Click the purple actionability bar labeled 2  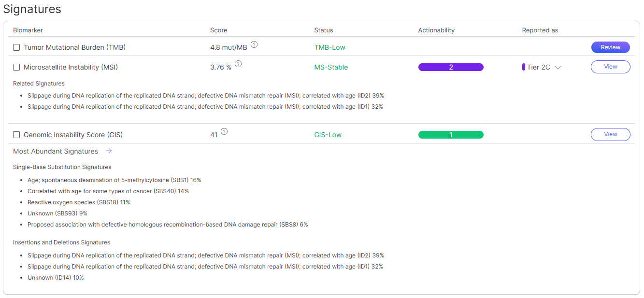[451, 67]
